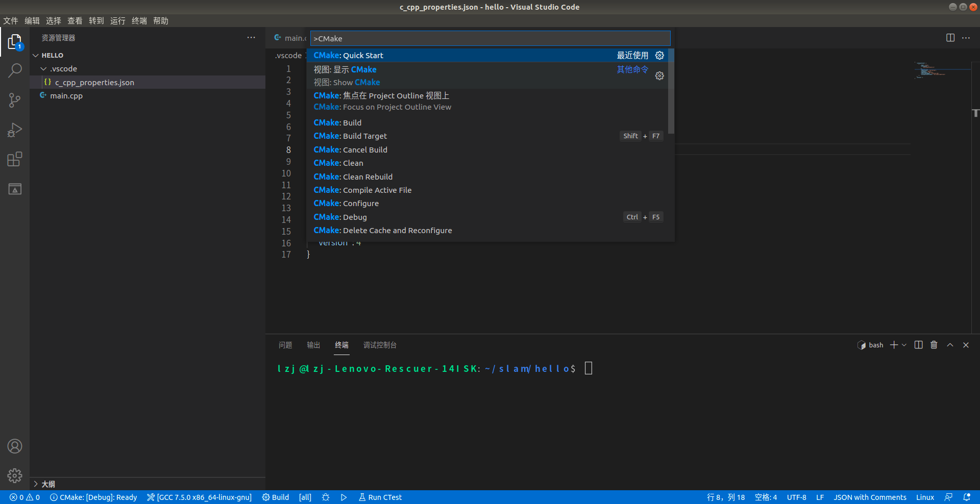Click errors and warnings count in status bar
Viewport: 980px width, 504px height.
[24, 497]
